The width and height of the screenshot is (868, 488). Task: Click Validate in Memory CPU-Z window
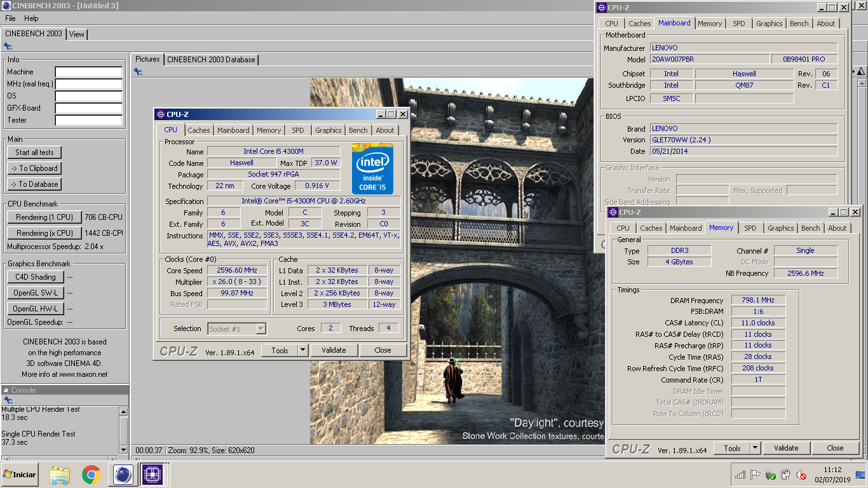click(786, 448)
